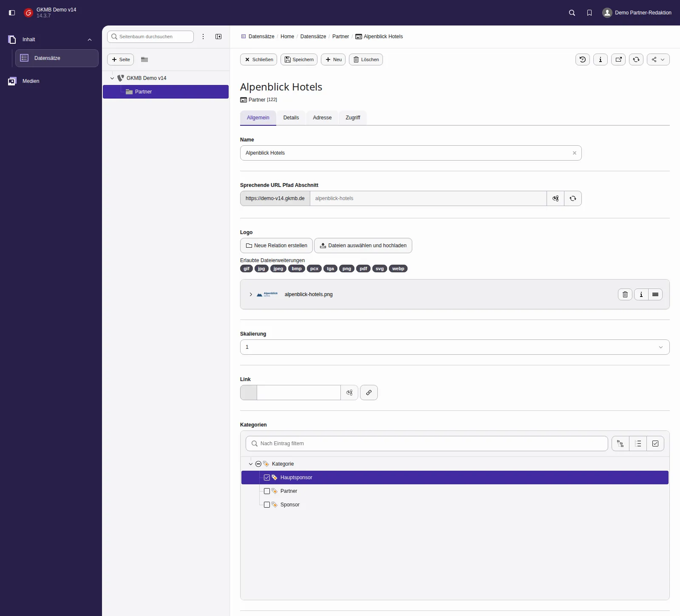Select GKMB Demo v14 in page tree
Viewport: 680px width, 616px height.
point(146,78)
